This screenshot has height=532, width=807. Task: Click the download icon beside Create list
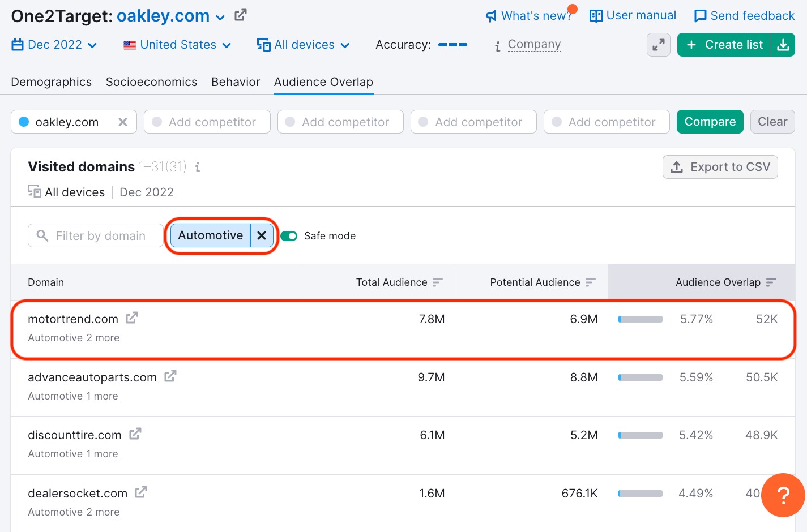point(783,45)
